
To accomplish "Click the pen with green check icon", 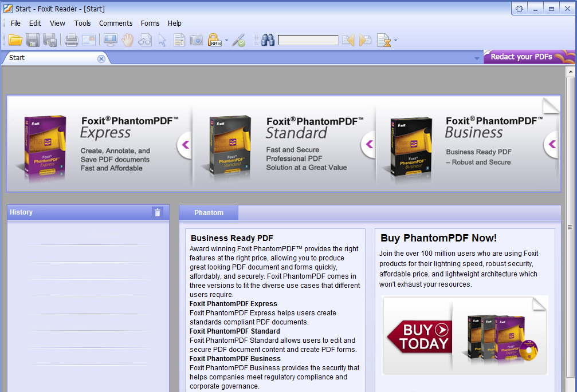I will 239,40.
